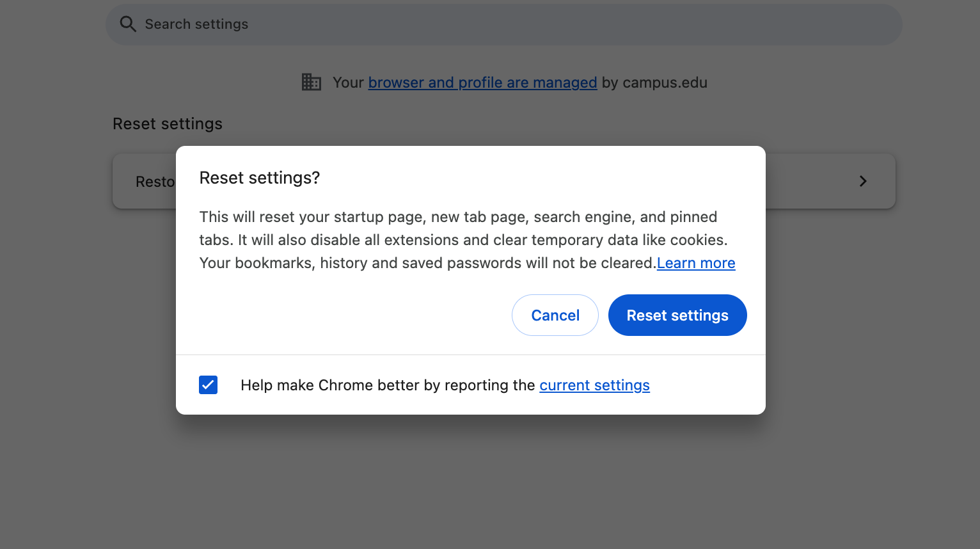Confirm with the blue Reset settings button
This screenshot has height=549, width=980.
tap(677, 315)
